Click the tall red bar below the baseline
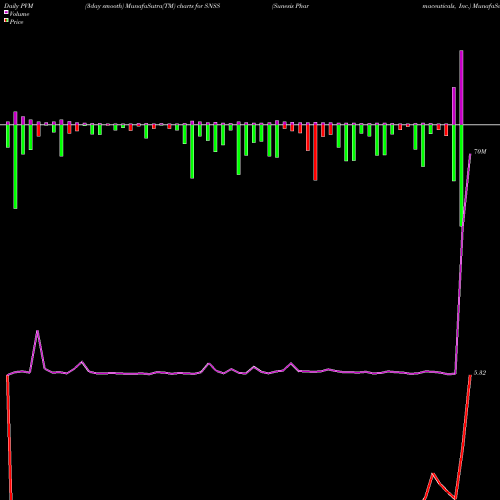 [315, 153]
